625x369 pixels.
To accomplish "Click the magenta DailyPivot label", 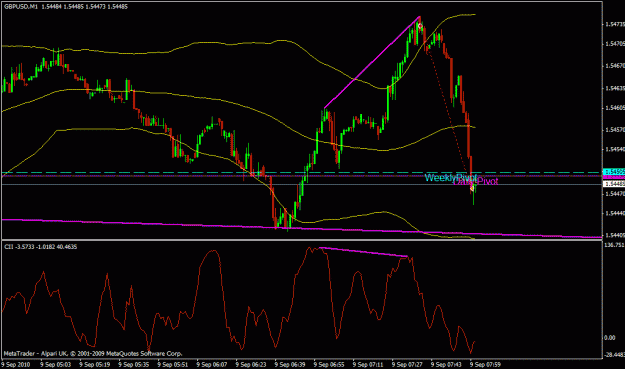I will 476,182.
